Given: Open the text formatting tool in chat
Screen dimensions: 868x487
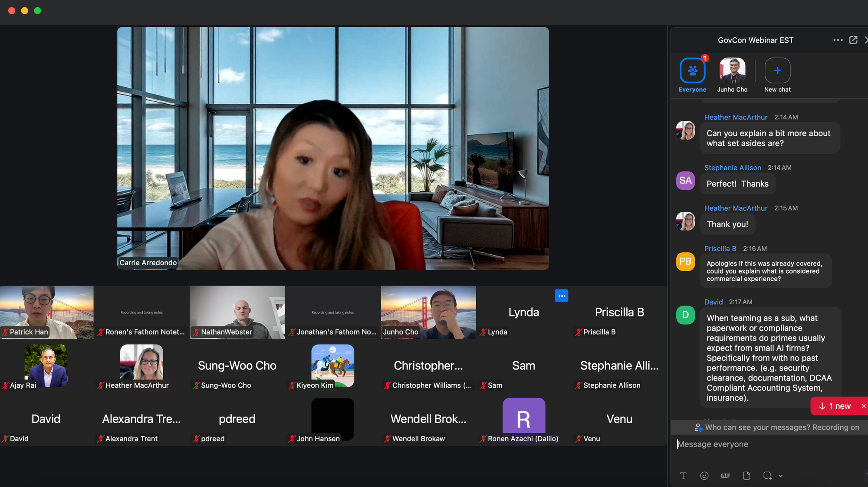Looking at the screenshot, I should (x=683, y=476).
